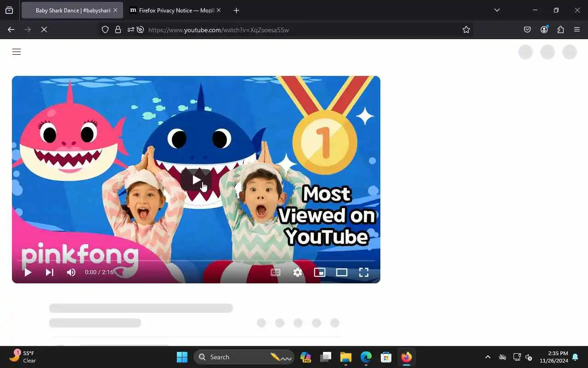Open the OneDrive crossed-cloud tray icon

coord(503,357)
